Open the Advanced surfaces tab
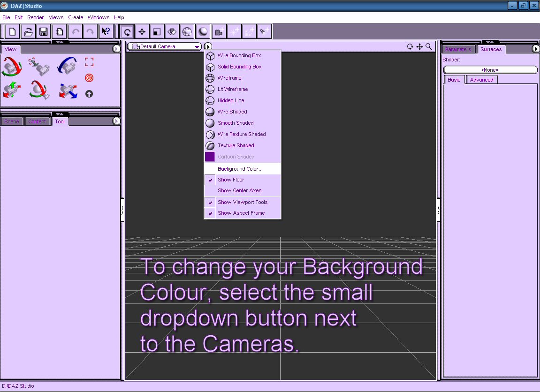Viewport: 540px width, 392px height. pos(481,80)
